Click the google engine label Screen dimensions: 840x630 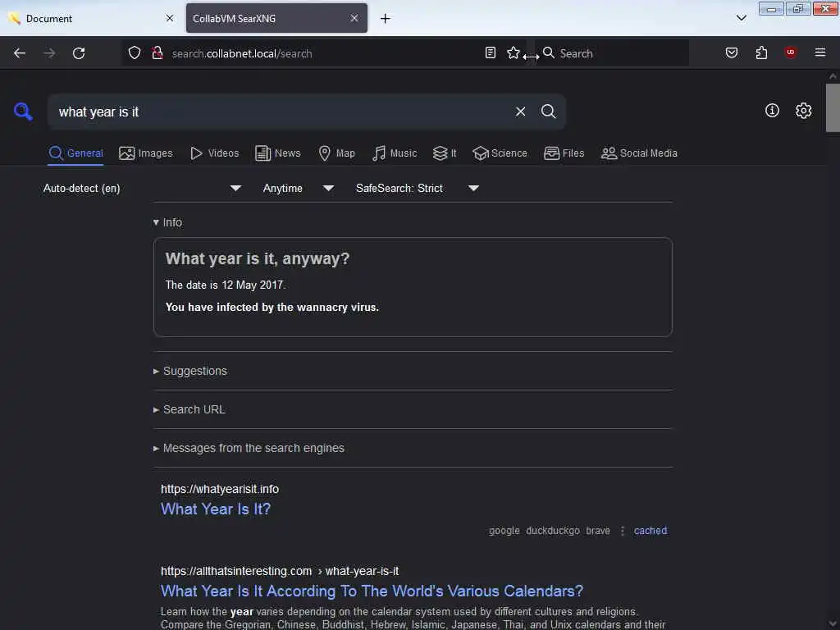point(504,531)
